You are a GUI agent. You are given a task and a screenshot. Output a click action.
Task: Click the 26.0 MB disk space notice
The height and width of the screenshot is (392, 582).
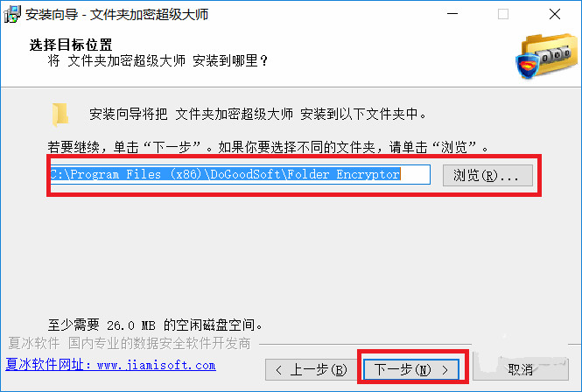[156, 325]
